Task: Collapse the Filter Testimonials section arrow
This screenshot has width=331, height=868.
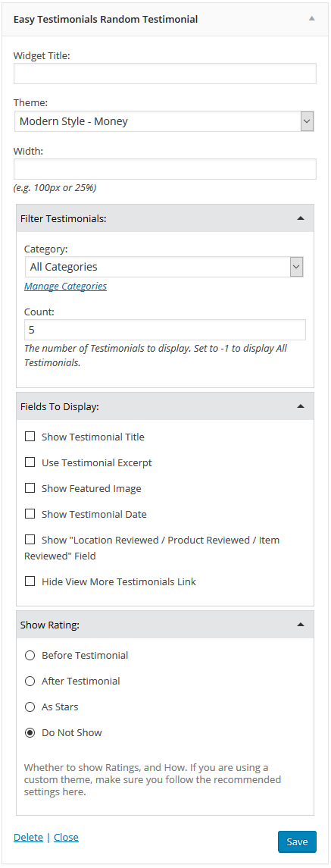Action: (x=301, y=218)
